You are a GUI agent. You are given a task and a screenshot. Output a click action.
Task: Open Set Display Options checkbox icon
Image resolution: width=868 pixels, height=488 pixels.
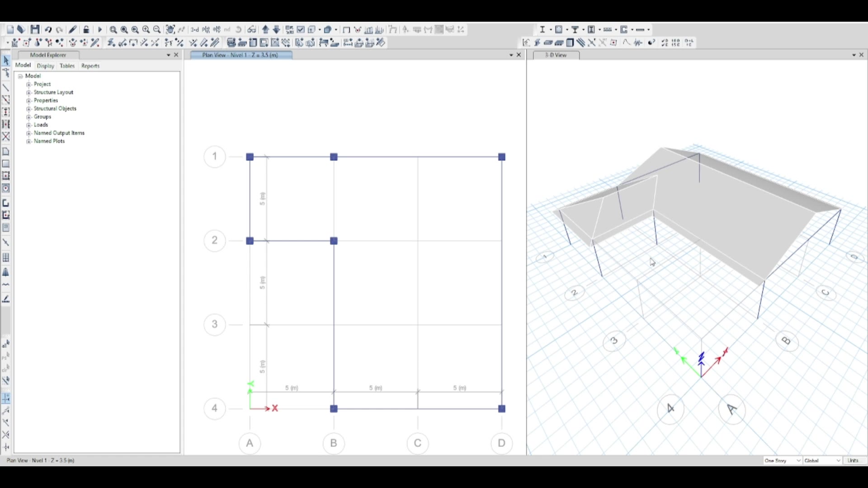click(301, 30)
